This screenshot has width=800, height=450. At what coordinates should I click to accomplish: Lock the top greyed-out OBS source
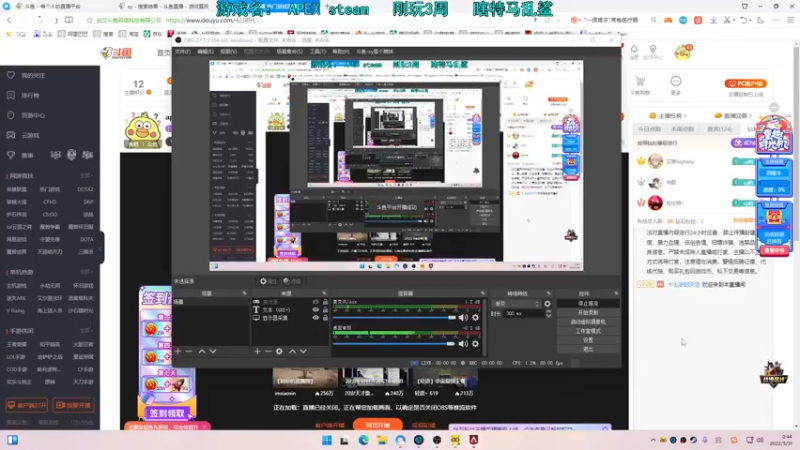point(326,302)
